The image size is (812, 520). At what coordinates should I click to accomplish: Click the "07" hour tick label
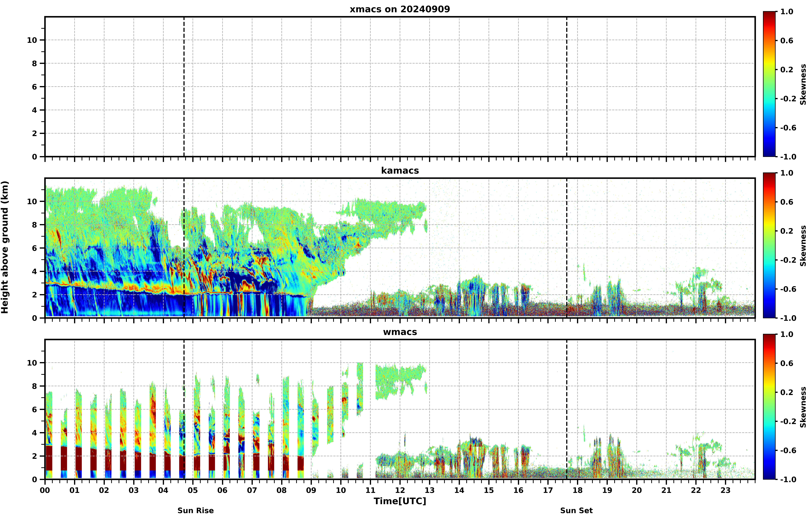pyautogui.click(x=252, y=490)
